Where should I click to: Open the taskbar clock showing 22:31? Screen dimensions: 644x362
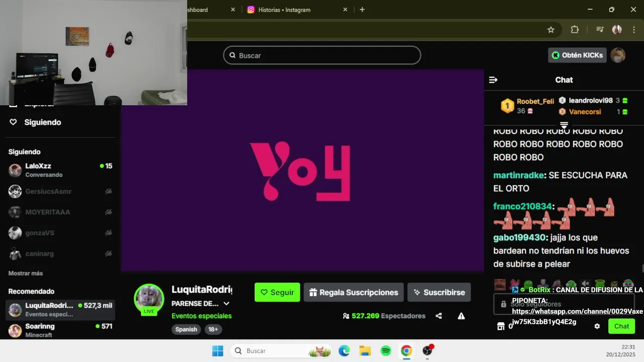click(621, 350)
